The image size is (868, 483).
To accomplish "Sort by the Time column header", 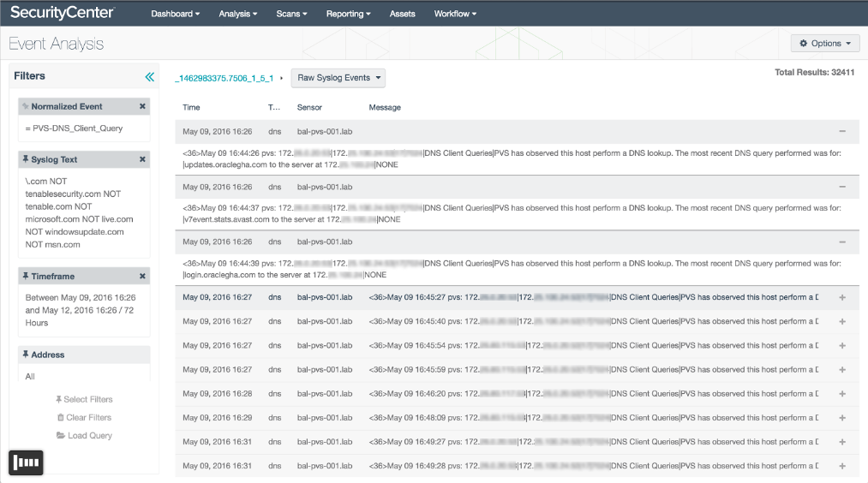I will tap(192, 107).
